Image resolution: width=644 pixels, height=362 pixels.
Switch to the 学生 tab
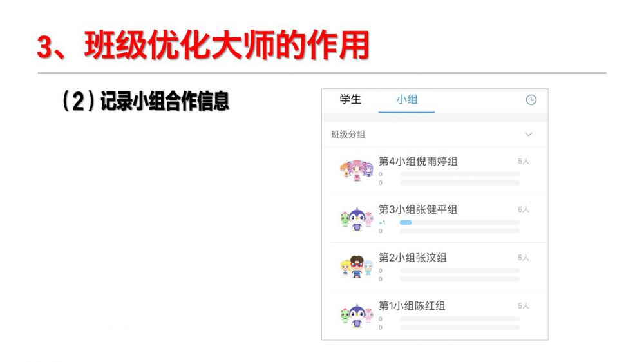click(x=350, y=99)
